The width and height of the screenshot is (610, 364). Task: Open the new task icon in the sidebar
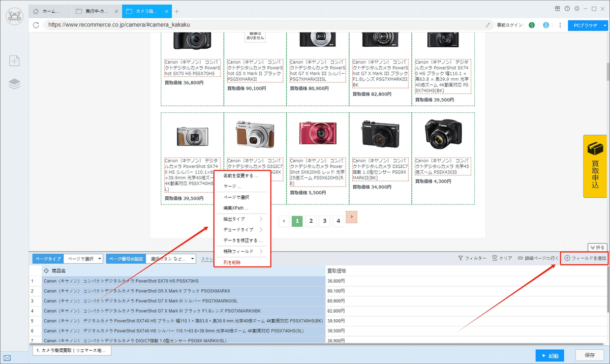pyautogui.click(x=15, y=61)
